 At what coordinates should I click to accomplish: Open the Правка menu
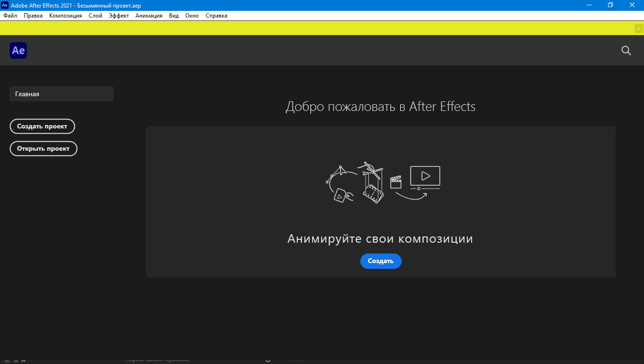33,16
